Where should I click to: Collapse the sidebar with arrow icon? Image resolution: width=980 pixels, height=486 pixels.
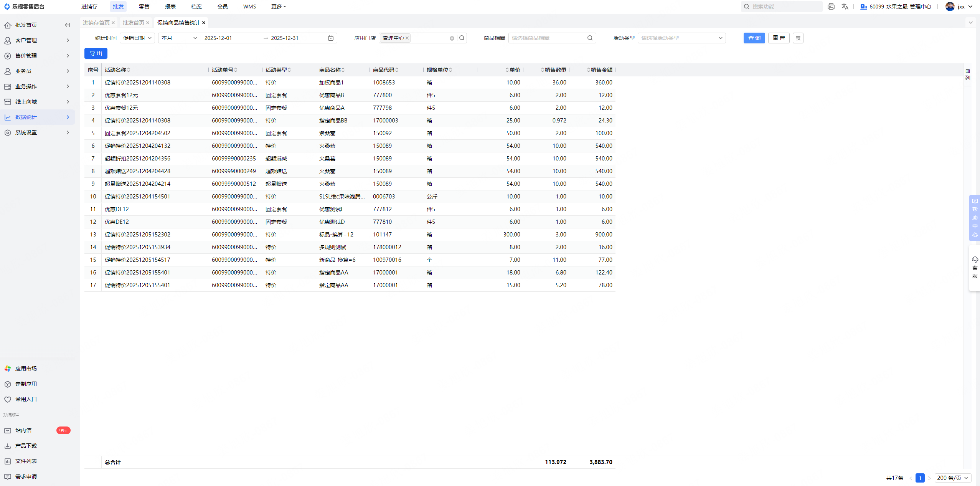[x=68, y=25]
